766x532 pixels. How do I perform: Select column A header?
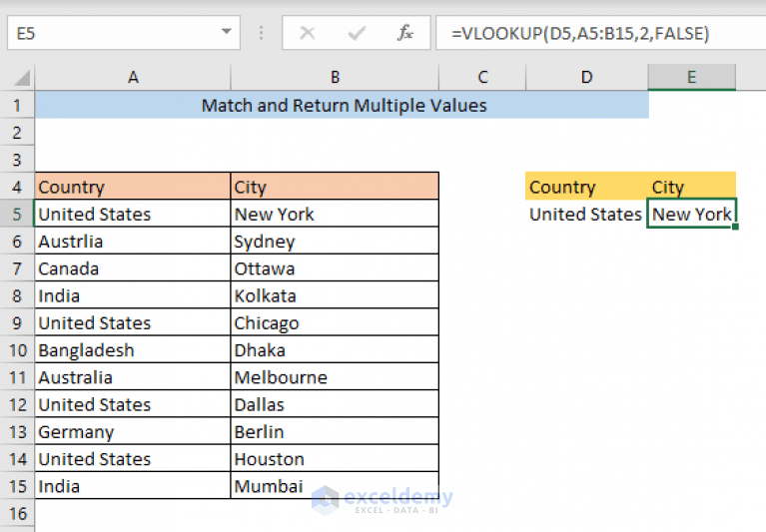coord(133,77)
